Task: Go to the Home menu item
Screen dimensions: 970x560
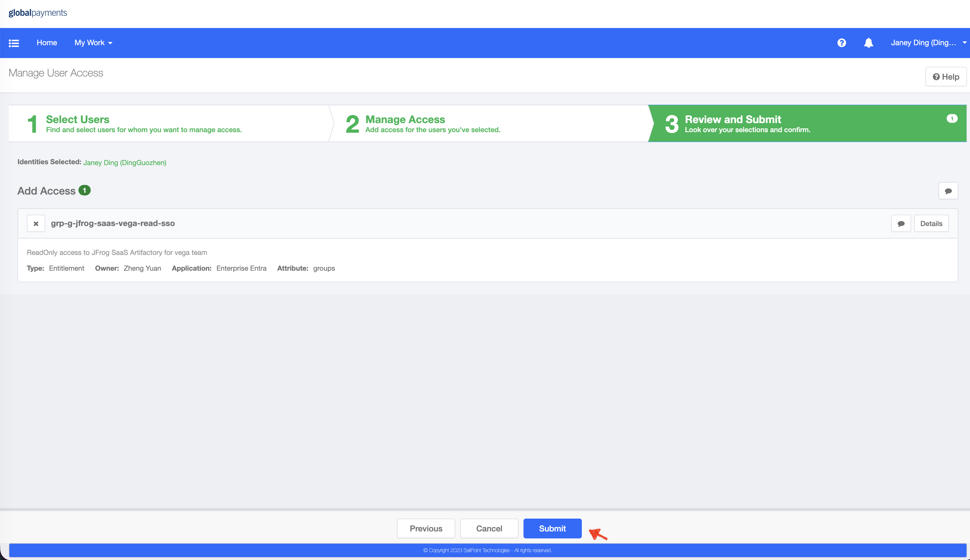Action: tap(47, 43)
